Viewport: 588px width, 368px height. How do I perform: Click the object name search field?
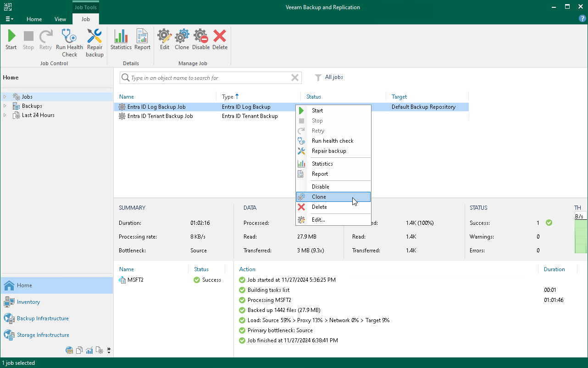[211, 78]
